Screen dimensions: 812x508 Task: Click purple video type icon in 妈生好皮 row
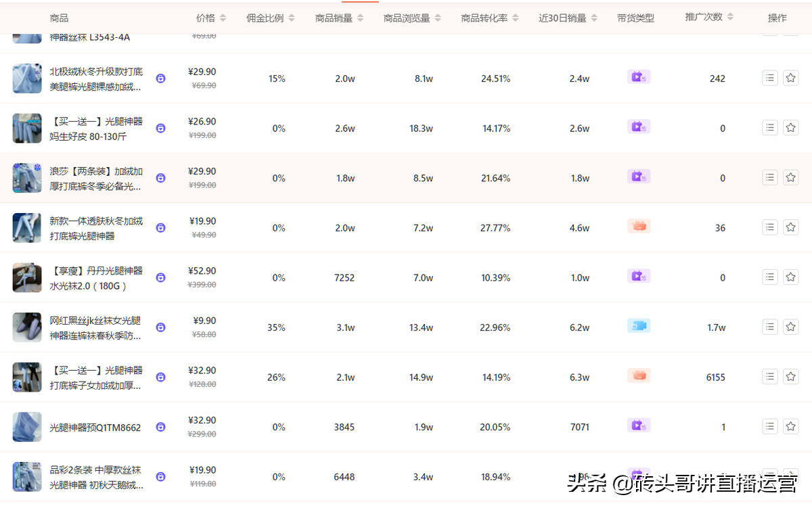coord(639,126)
